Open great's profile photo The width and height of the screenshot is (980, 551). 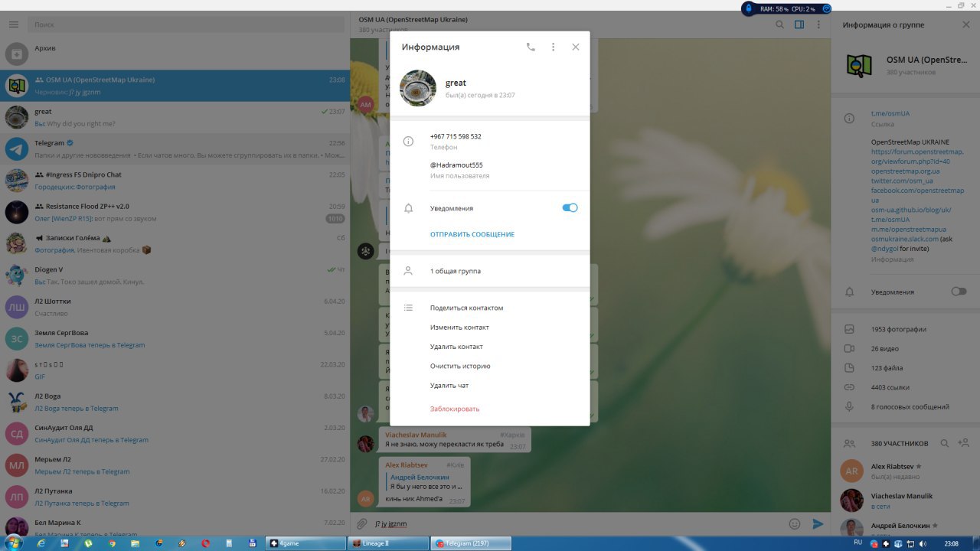tap(418, 88)
